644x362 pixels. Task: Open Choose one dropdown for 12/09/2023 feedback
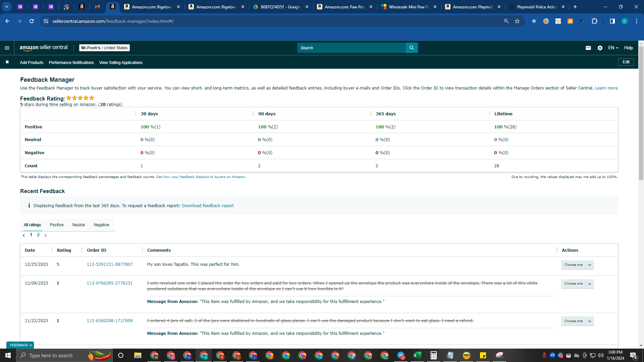[578, 284]
